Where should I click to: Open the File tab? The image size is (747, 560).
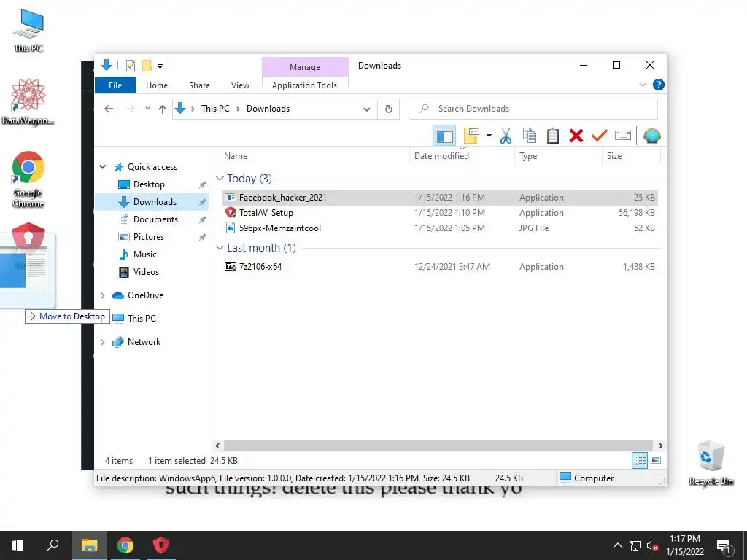[115, 85]
